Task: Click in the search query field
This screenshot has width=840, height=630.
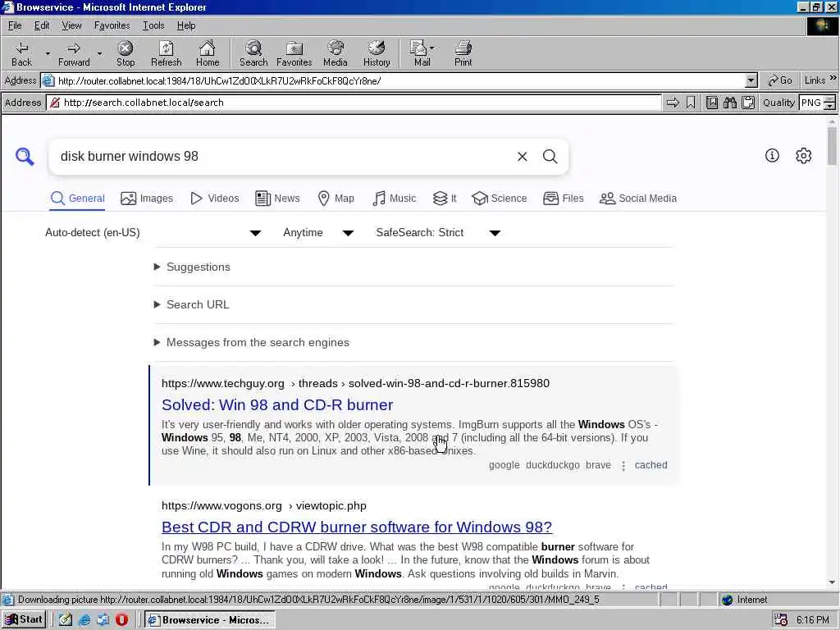Action: point(284,157)
